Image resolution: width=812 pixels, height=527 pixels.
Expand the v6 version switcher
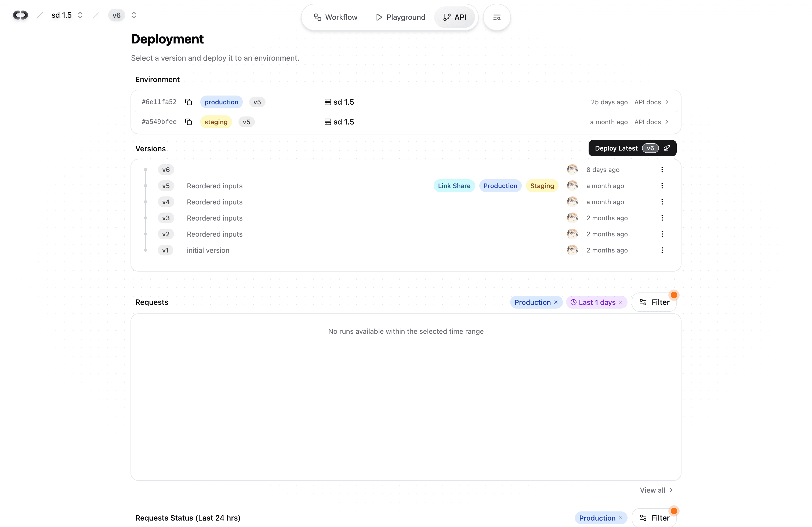click(134, 15)
